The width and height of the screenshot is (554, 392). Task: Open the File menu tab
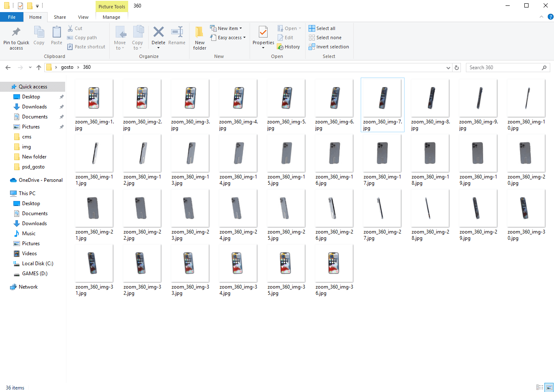pos(12,17)
